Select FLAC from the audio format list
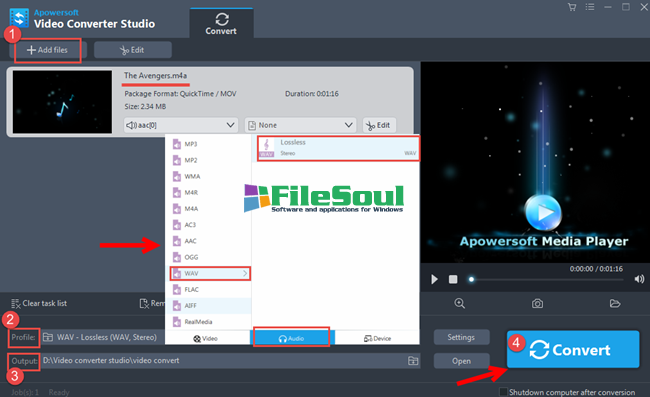Screen dimensions: 650x397 point(209,290)
